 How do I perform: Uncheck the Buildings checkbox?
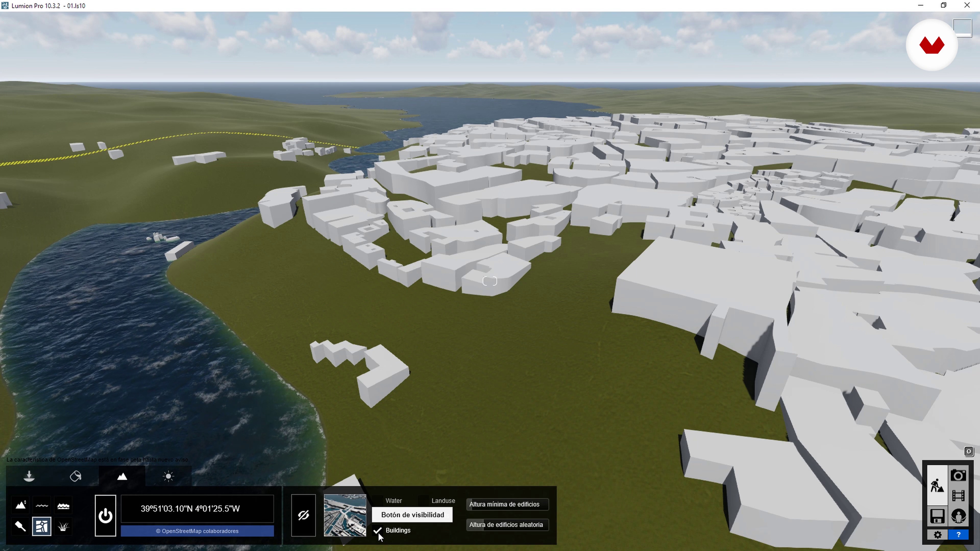click(x=377, y=530)
